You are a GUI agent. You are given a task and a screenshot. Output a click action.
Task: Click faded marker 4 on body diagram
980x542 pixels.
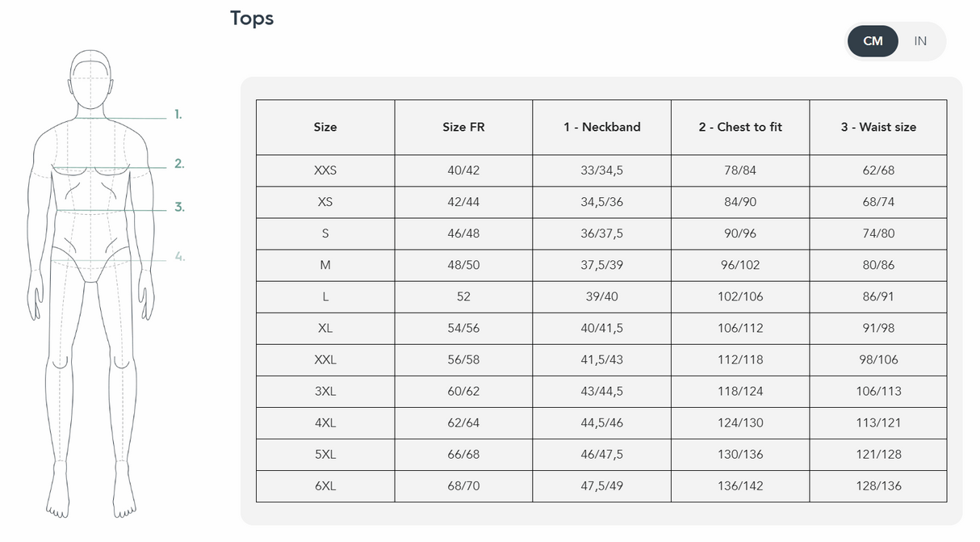pos(179,258)
